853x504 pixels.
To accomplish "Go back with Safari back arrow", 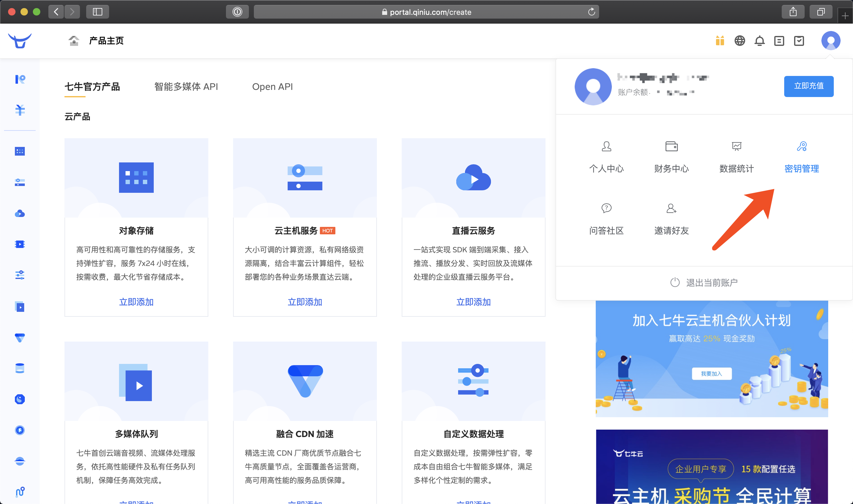I will tap(56, 12).
